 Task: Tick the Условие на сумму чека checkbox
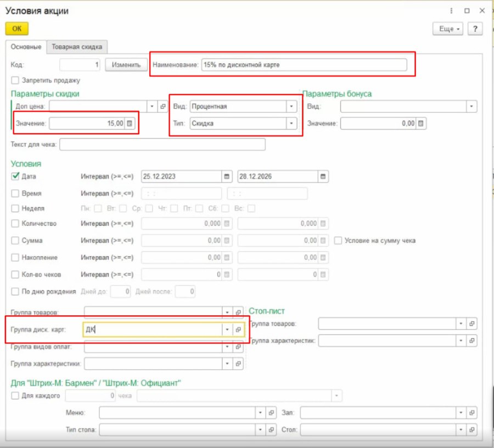pyautogui.click(x=338, y=241)
